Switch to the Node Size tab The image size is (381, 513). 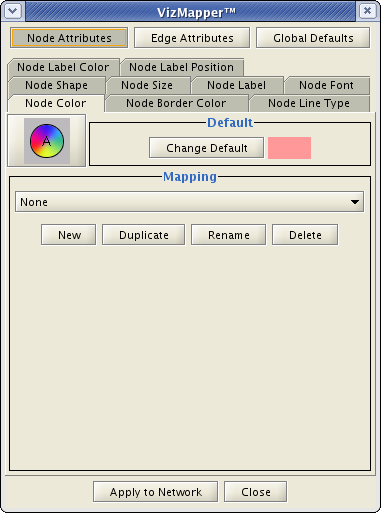pyautogui.click(x=147, y=85)
